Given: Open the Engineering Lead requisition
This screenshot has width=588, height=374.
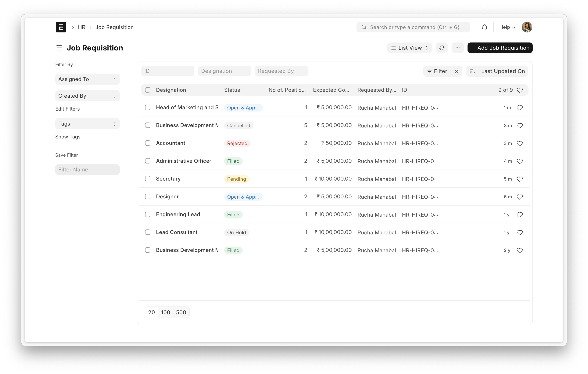Looking at the screenshot, I should click(178, 215).
